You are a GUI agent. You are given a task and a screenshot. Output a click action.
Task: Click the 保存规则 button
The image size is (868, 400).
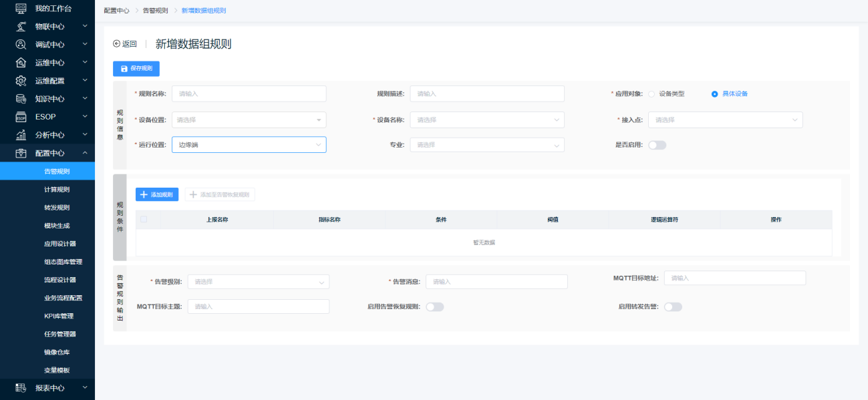(x=136, y=69)
